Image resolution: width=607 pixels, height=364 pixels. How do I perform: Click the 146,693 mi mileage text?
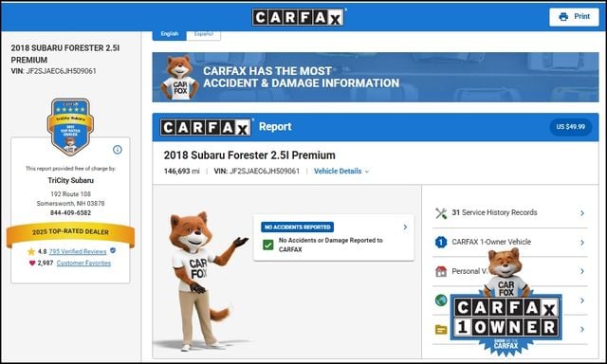pyautogui.click(x=181, y=171)
